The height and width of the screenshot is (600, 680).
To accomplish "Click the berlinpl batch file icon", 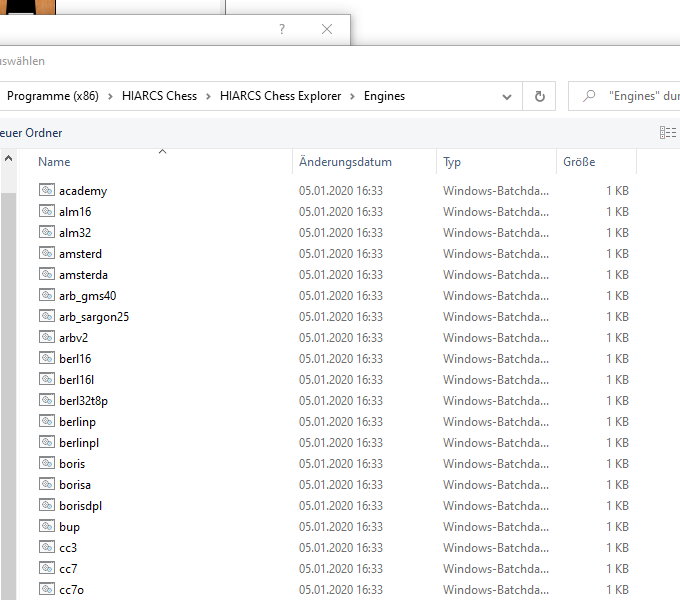I will point(47,442).
